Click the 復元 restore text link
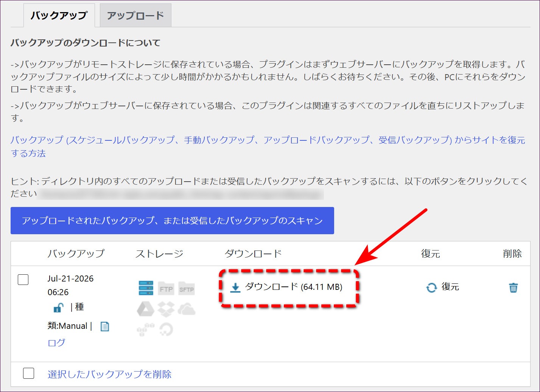This screenshot has height=392, width=540. coord(450,287)
